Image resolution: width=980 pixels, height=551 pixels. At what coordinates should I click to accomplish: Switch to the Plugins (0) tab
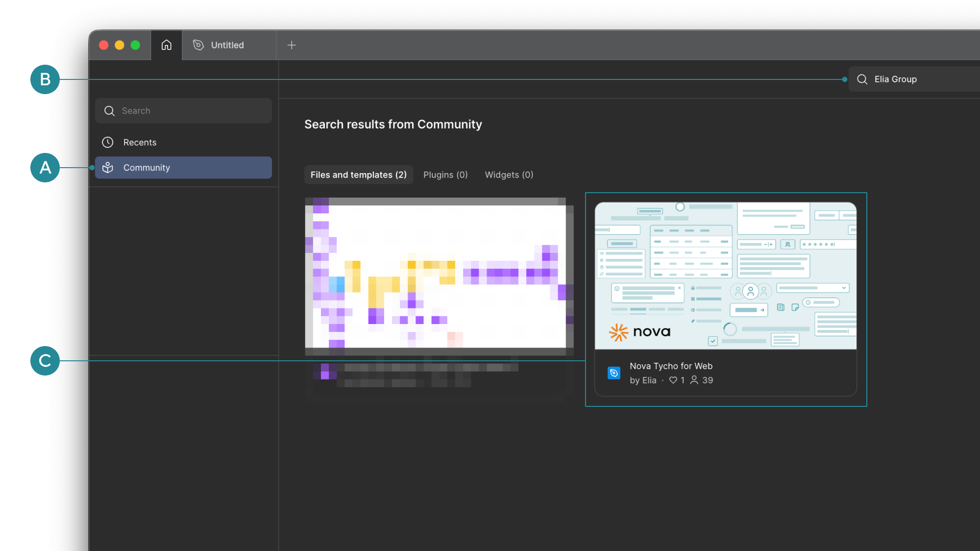445,175
